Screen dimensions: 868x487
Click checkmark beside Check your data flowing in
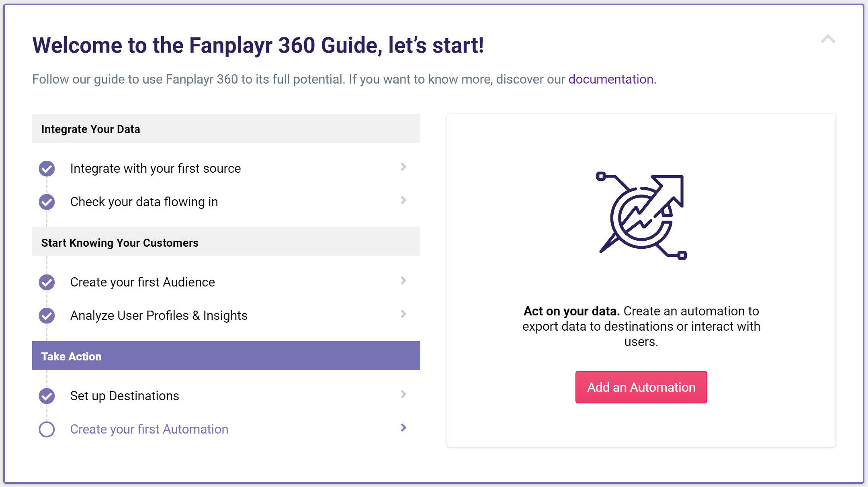point(47,202)
